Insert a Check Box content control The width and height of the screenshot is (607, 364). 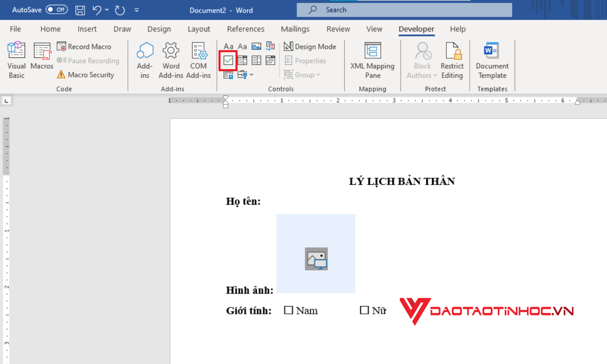228,60
